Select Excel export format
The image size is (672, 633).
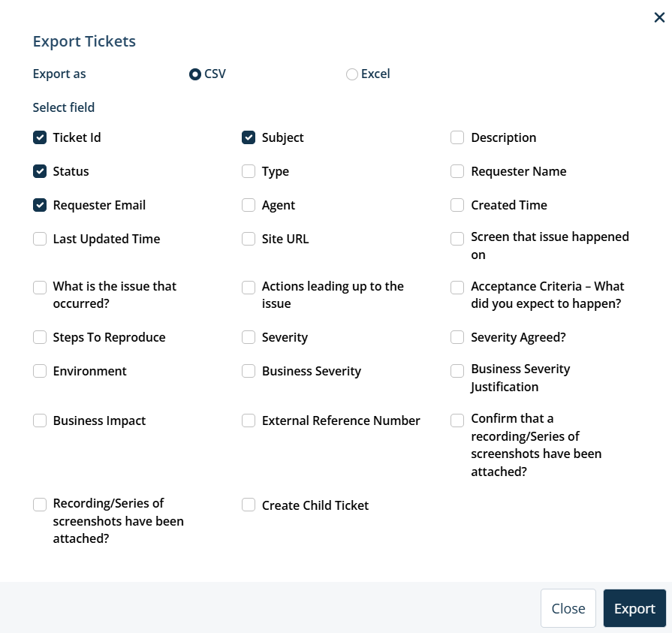[352, 74]
